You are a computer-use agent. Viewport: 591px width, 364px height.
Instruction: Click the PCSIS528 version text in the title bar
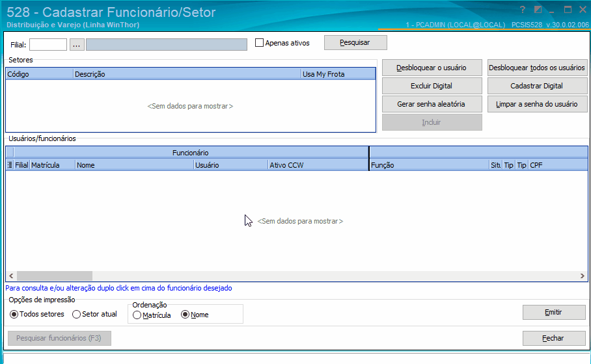pyautogui.click(x=550, y=25)
